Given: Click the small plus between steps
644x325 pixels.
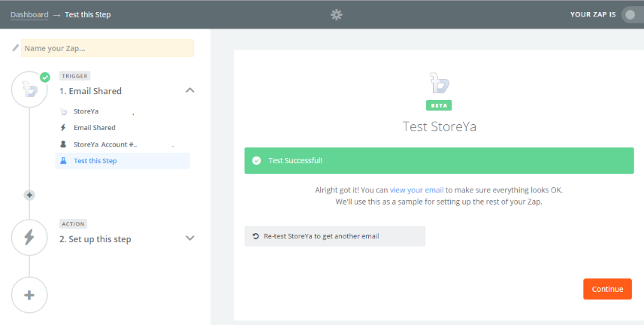Looking at the screenshot, I should [x=29, y=195].
